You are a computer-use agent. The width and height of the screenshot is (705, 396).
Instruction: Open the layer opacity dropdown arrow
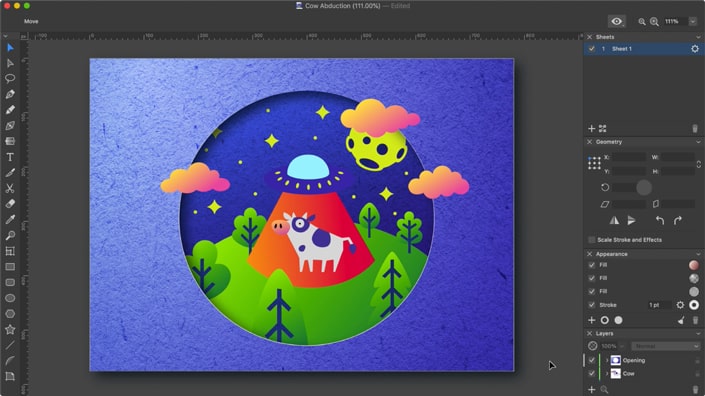click(x=623, y=346)
